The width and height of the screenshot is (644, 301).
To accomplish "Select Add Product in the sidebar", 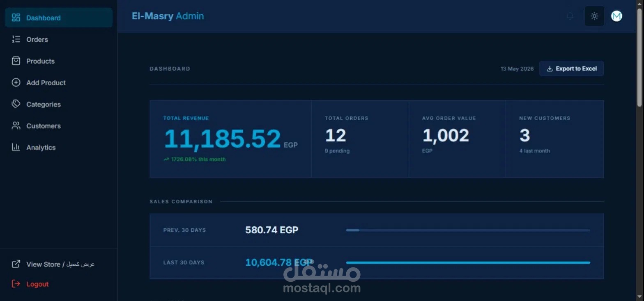I will [59, 82].
